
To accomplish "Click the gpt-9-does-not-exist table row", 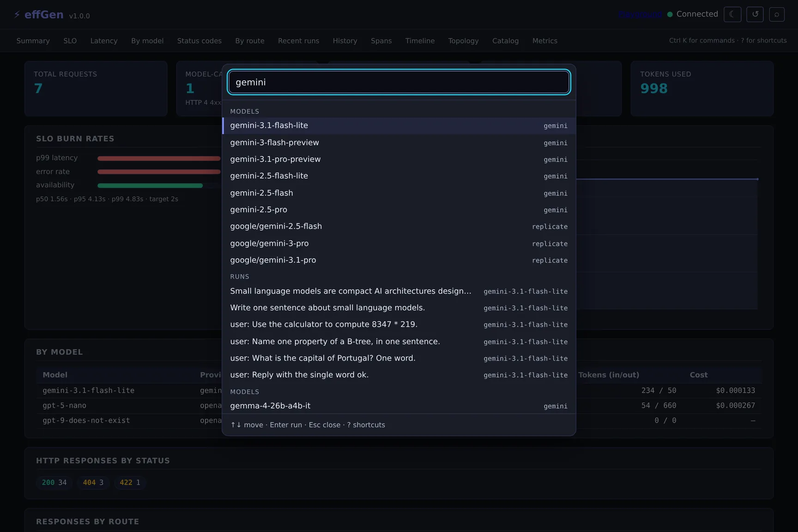I will pyautogui.click(x=129, y=421).
